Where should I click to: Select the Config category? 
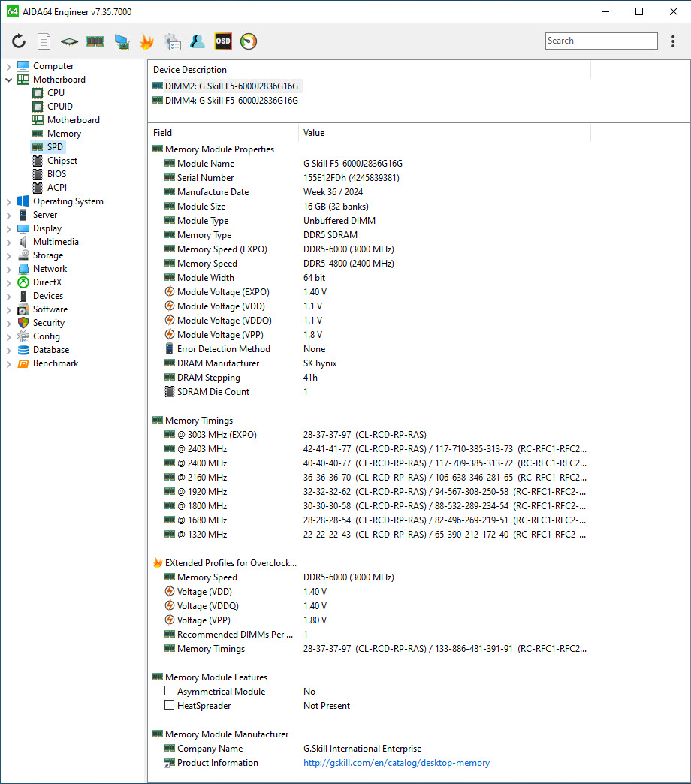46,336
